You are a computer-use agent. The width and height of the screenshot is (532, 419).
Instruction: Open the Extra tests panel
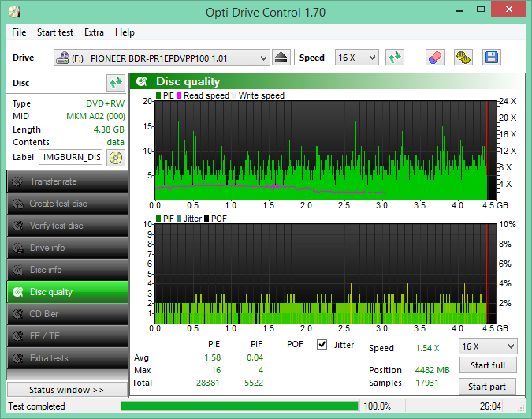[68, 358]
